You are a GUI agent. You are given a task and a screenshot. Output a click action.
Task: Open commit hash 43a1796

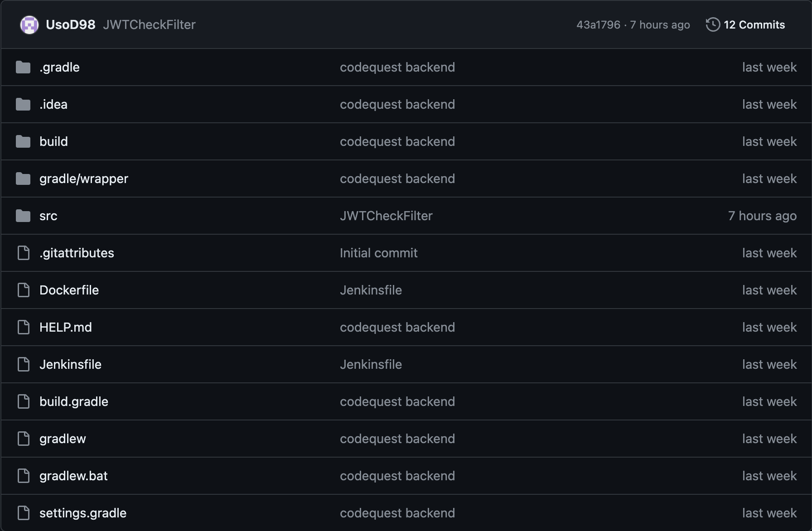coord(598,25)
